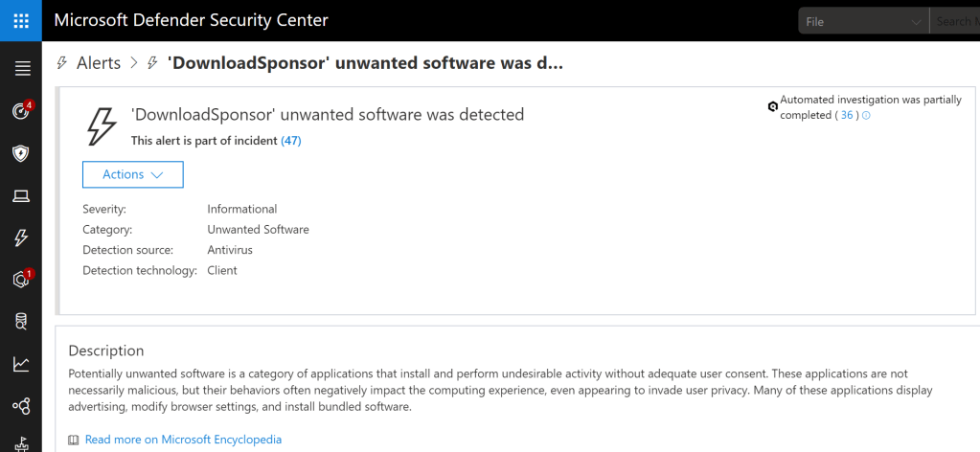This screenshot has width=980, height=452.
Task: Open the database search icon in sidebar
Action: 21,322
